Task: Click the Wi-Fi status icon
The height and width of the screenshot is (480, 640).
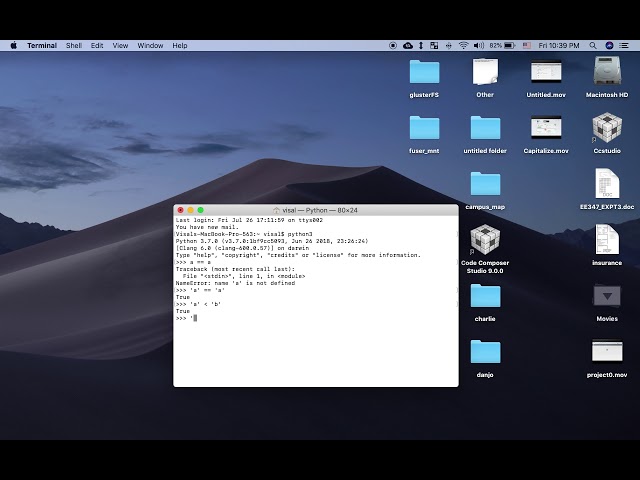Action: point(463,45)
